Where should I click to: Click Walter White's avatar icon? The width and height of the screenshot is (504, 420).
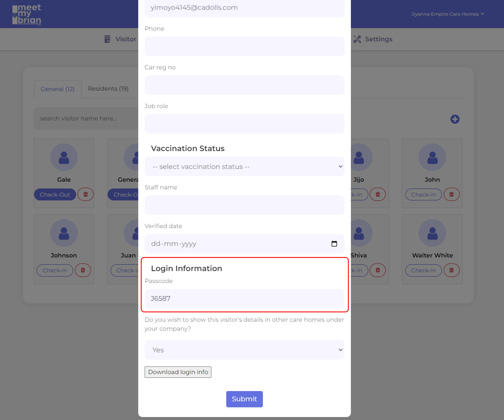click(x=432, y=233)
